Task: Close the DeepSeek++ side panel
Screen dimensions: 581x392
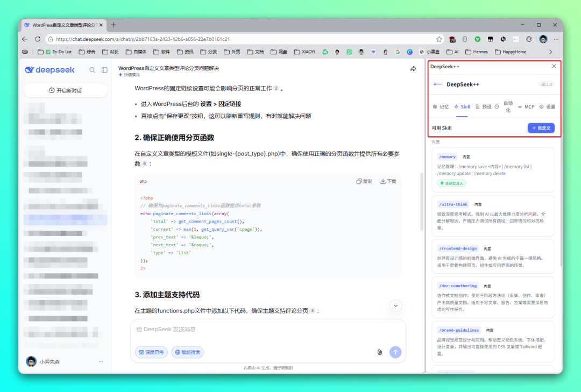Action: point(554,66)
